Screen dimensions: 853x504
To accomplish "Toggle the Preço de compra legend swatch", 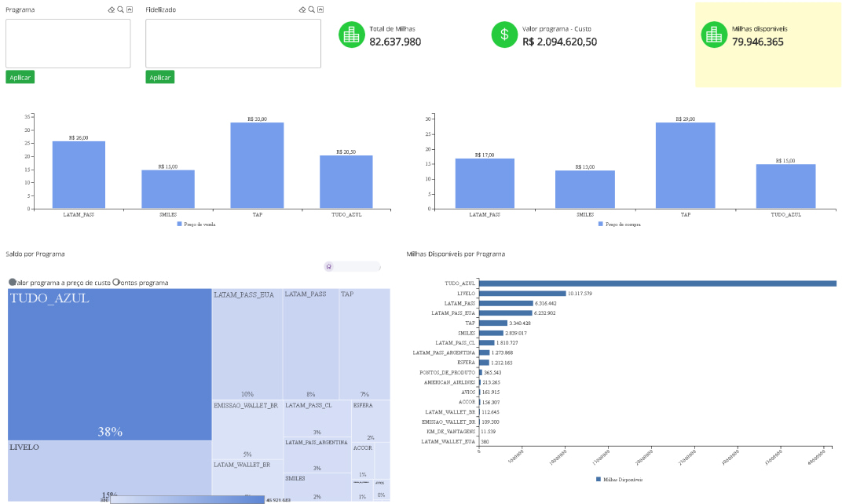I will coord(601,224).
